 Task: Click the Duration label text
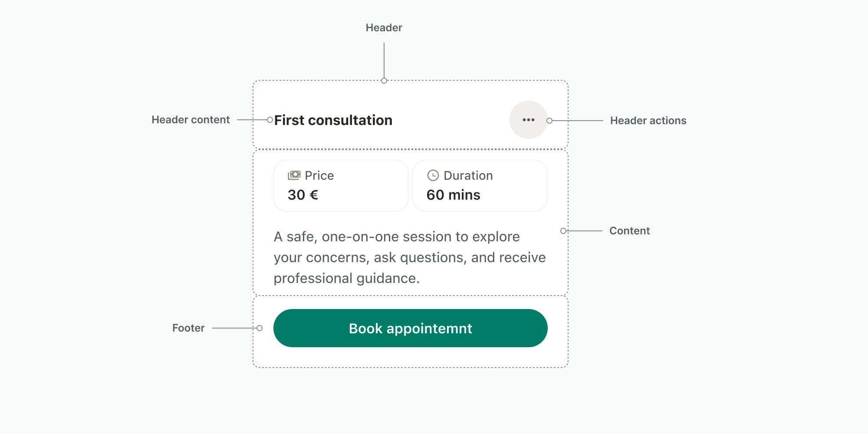[468, 175]
